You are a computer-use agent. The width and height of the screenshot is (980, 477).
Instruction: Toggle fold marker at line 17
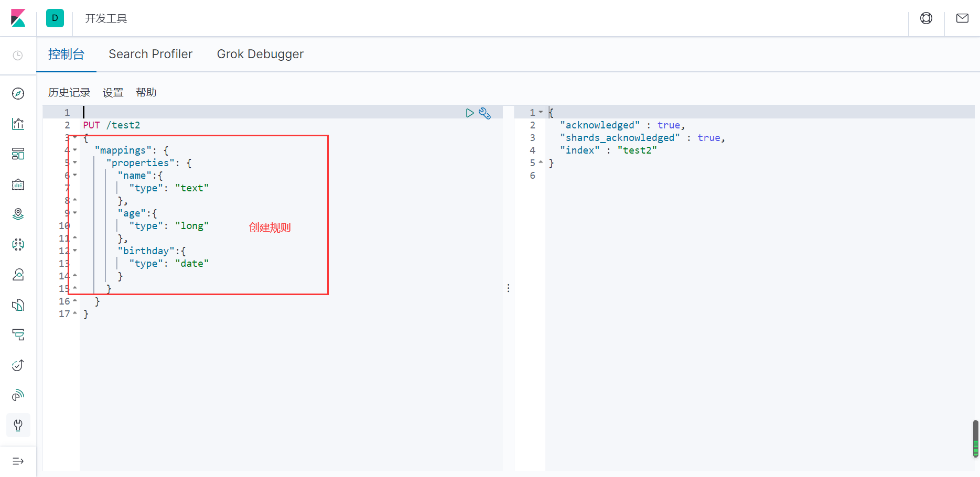click(75, 313)
